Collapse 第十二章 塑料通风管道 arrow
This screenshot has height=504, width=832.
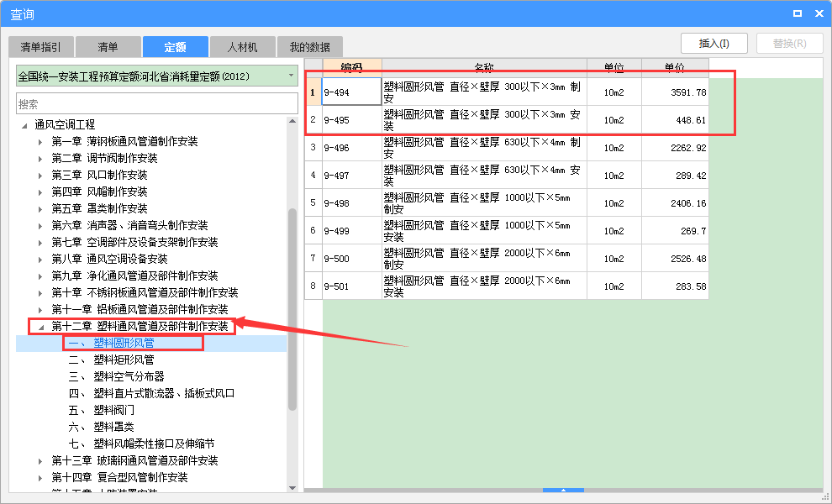pyautogui.click(x=41, y=328)
